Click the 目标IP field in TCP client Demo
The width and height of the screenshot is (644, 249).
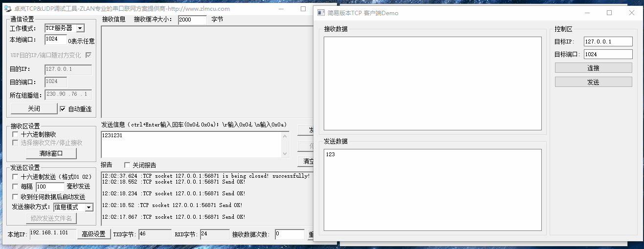[608, 41]
